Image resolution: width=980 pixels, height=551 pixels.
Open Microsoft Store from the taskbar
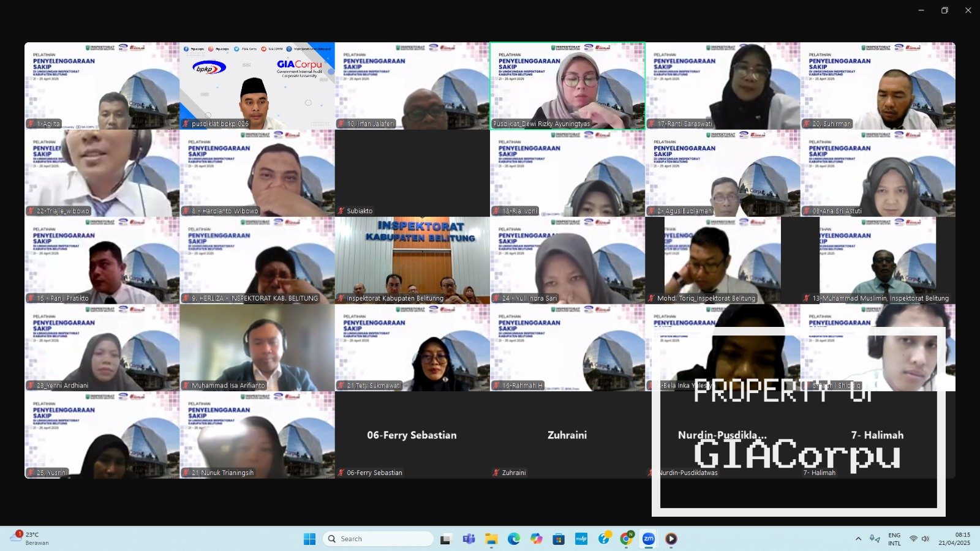pos(559,539)
